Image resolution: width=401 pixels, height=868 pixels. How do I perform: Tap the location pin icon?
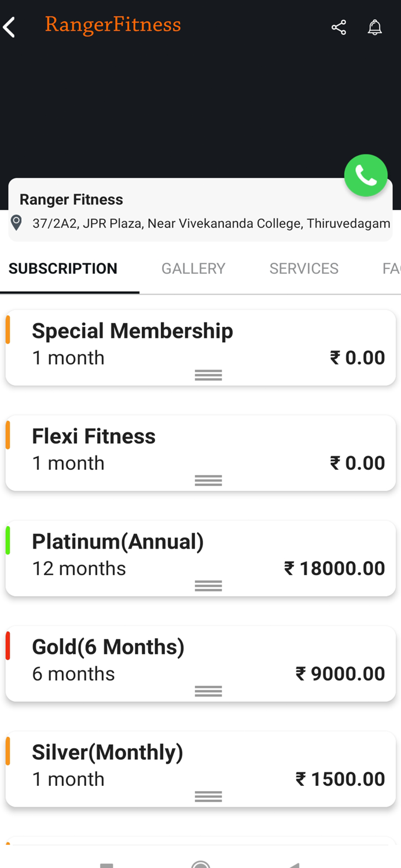(17, 223)
